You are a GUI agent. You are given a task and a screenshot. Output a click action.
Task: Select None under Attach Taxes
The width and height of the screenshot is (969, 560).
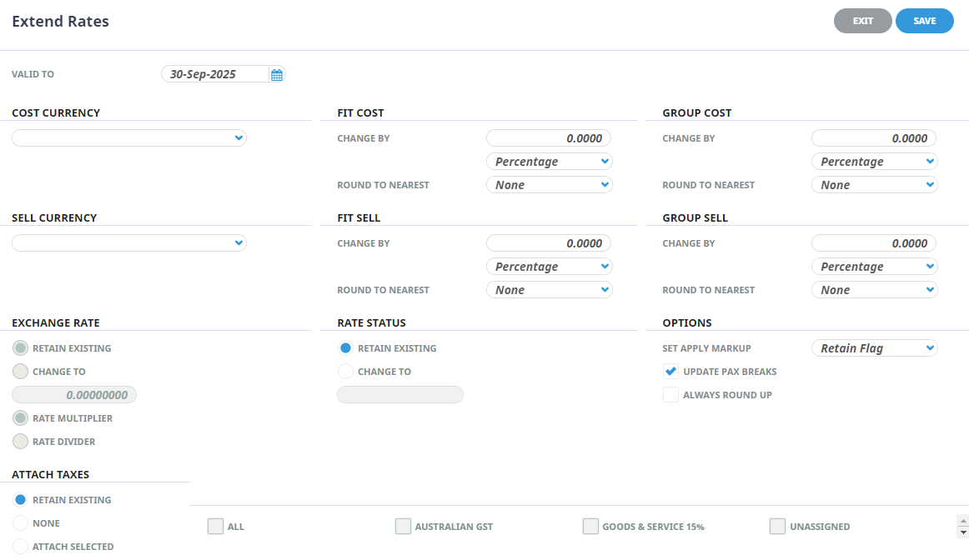pyautogui.click(x=20, y=523)
